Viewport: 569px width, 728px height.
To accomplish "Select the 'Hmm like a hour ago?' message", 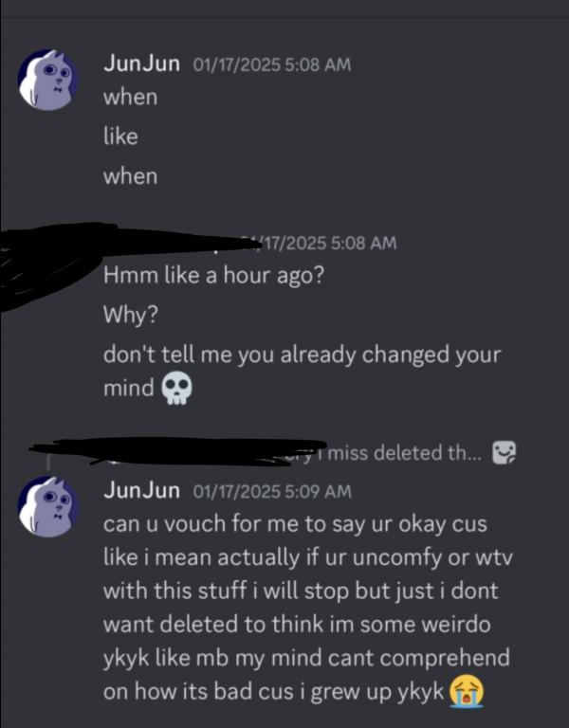I will click(214, 275).
